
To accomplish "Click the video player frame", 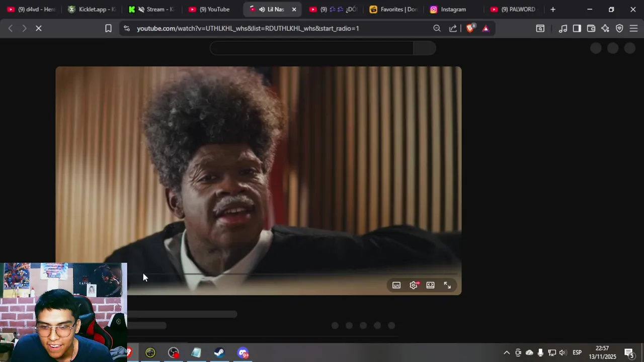I will 258,180.
